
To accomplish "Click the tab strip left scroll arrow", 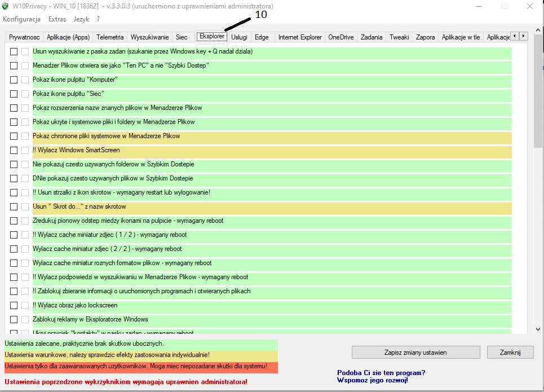I will pos(515,36).
